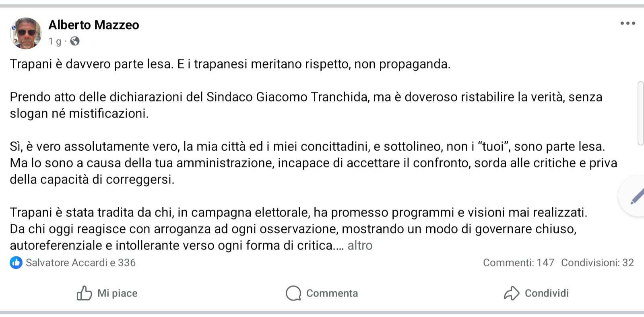
Task: Open the three-dot post options menu
Action: point(627,24)
